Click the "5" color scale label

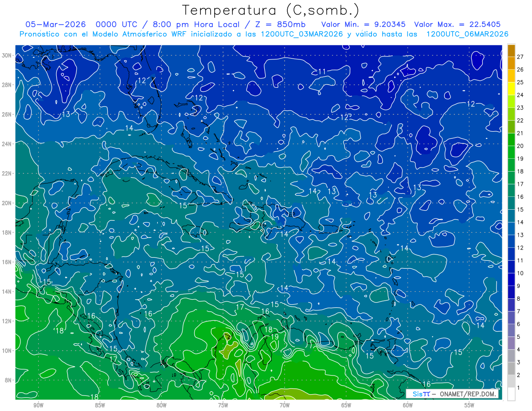519,337
